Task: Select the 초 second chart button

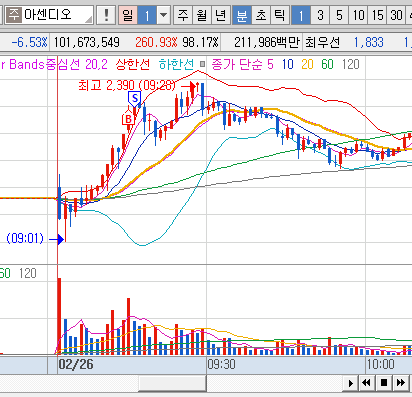Action: (261, 15)
